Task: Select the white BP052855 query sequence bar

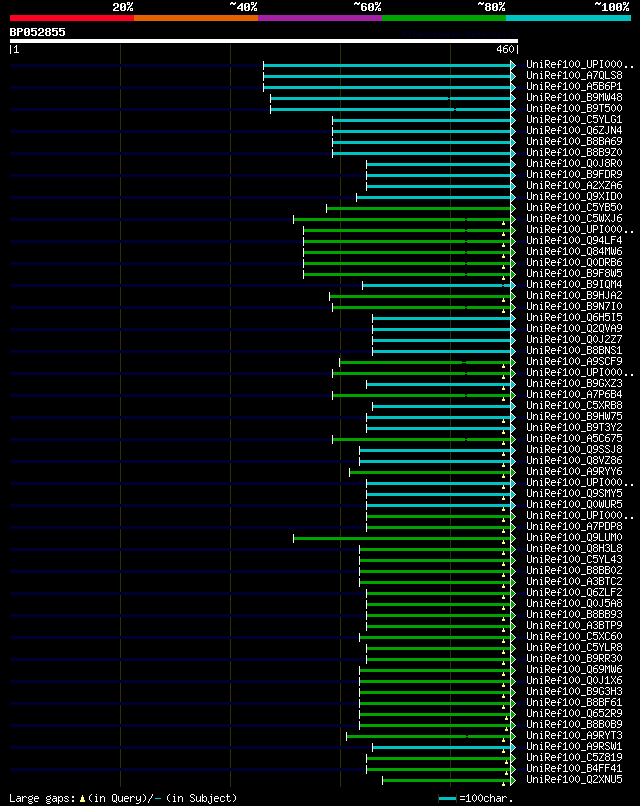Action: [264, 41]
